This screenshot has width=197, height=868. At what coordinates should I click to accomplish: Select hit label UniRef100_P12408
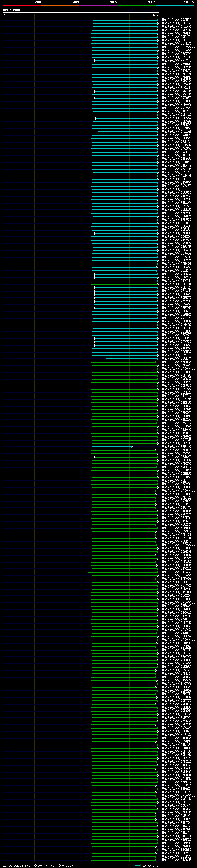point(177,176)
